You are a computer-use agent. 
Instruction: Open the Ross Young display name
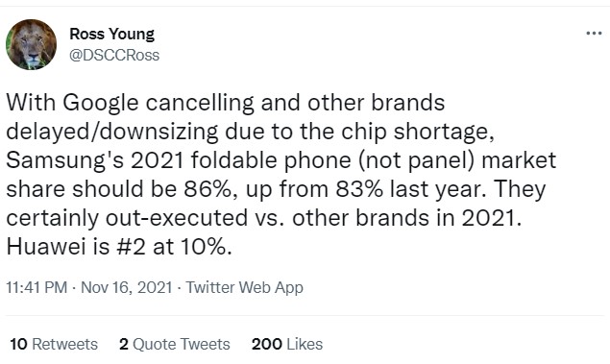[111, 35]
